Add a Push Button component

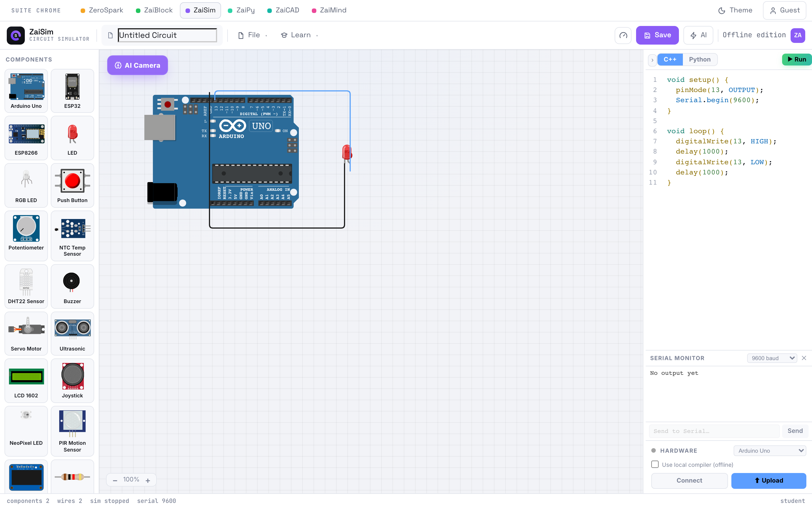coord(72,185)
